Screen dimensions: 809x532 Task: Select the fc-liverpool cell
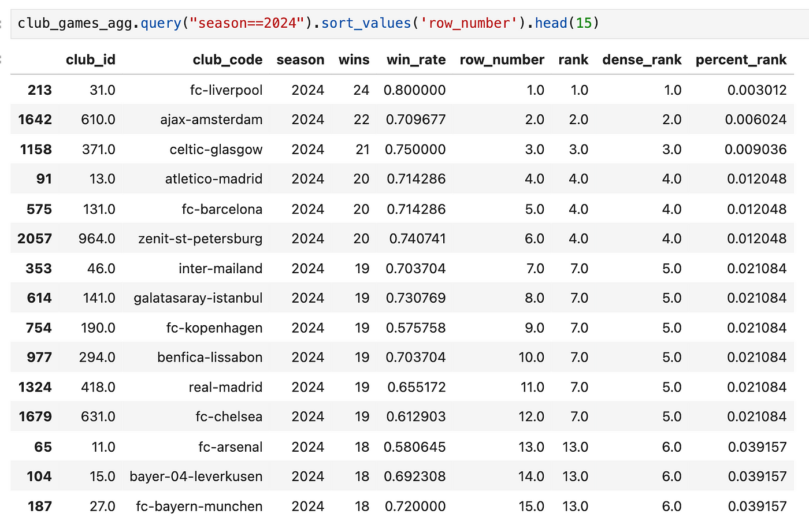click(x=227, y=90)
